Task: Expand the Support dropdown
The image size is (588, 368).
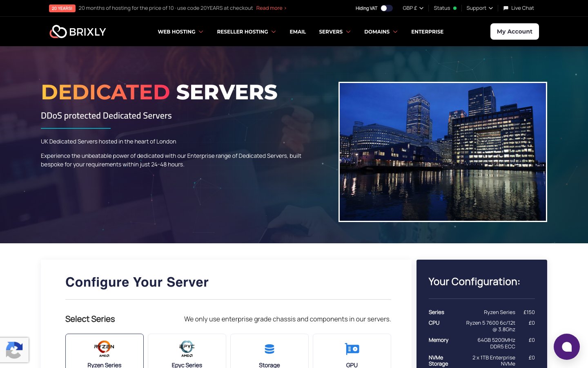Action: pos(479,8)
